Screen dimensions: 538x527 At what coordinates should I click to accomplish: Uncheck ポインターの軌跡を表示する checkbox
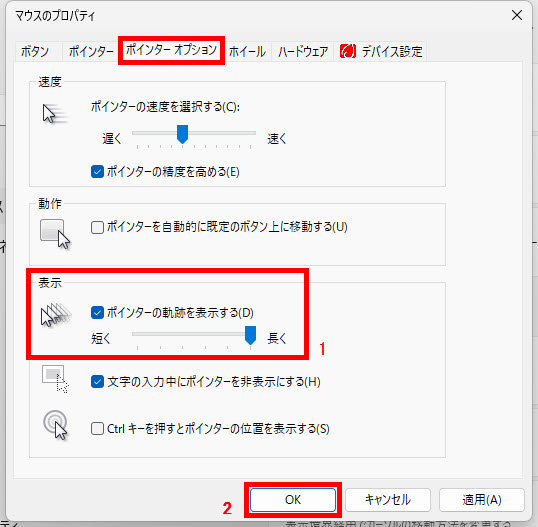click(97, 313)
